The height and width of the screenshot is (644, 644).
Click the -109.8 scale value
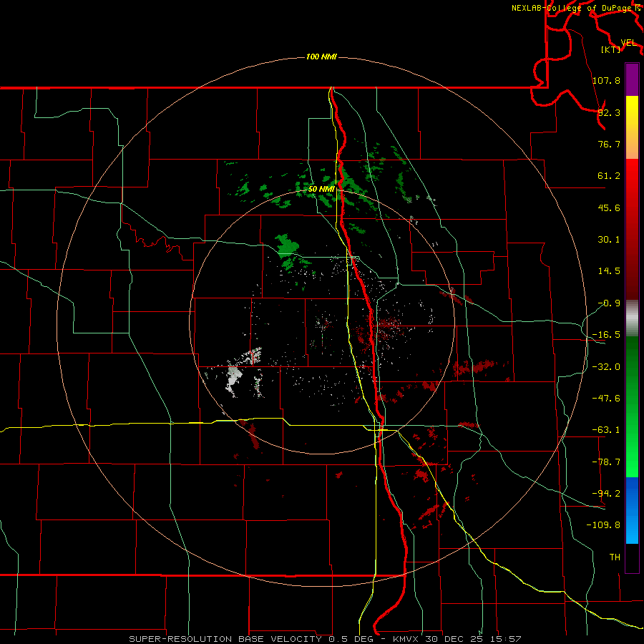click(603, 525)
